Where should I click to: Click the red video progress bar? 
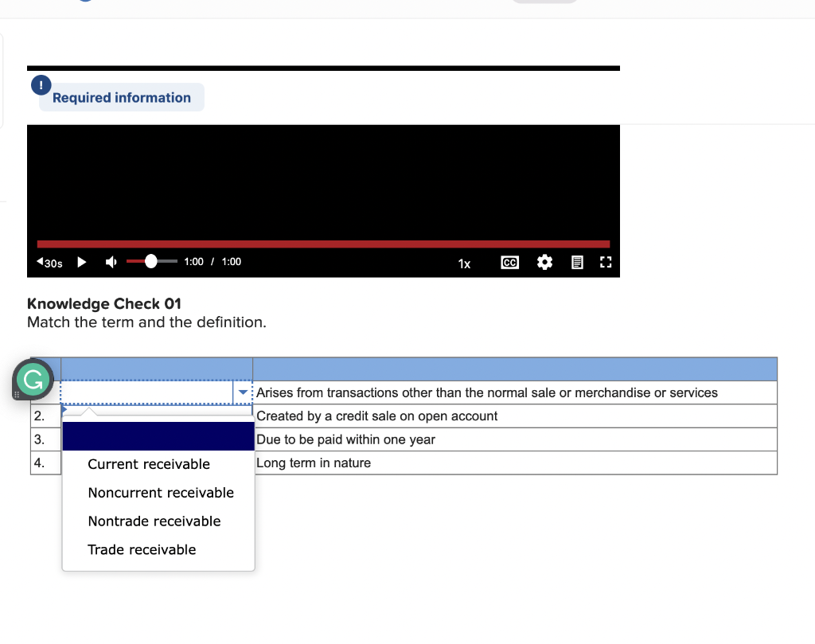point(323,244)
